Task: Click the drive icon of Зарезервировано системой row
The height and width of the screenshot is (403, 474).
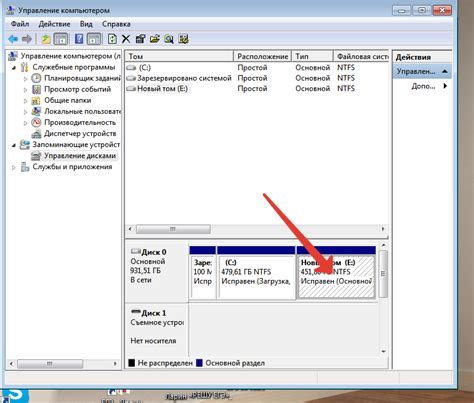Action: (x=131, y=78)
